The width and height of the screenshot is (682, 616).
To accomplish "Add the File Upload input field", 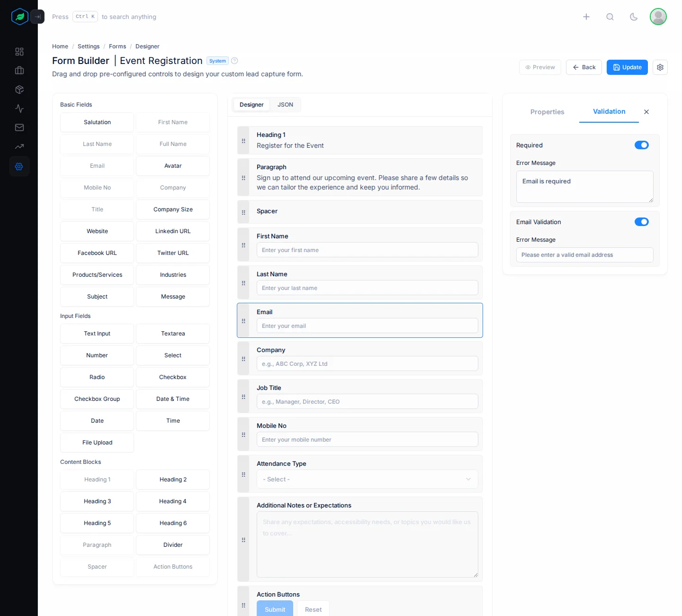I will pyautogui.click(x=97, y=443).
